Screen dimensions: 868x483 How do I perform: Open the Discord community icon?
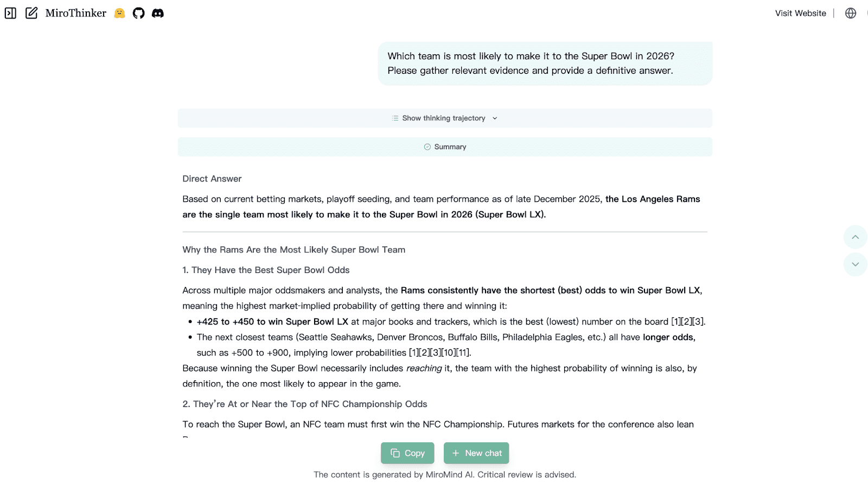(x=158, y=13)
